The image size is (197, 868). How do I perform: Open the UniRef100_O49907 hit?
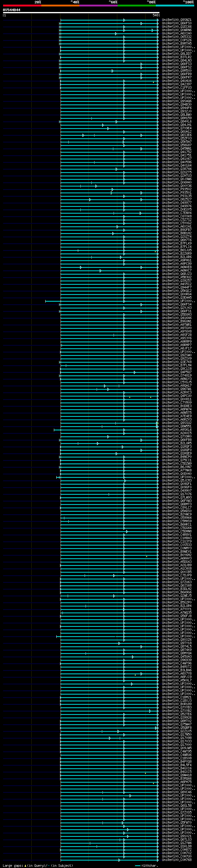coord(176,491)
